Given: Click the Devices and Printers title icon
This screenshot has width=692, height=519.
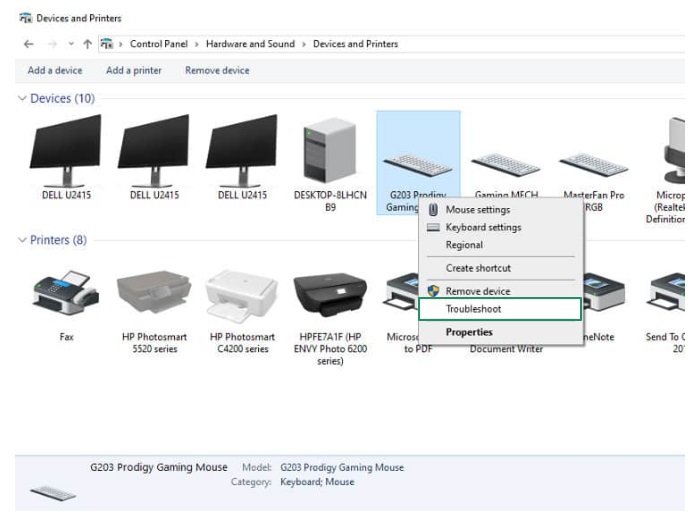Looking at the screenshot, I should (26, 18).
